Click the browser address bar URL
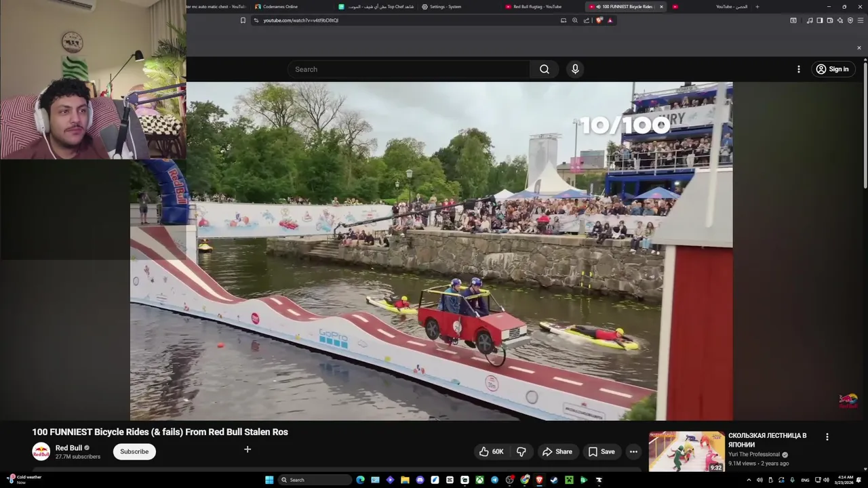The image size is (868, 488). (301, 20)
